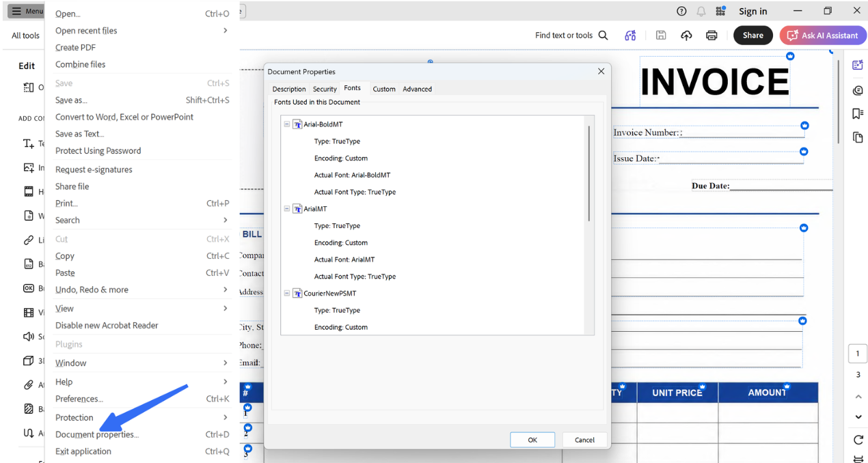Collapse the ArialMT font node
Image resolution: width=868 pixels, height=463 pixels.
287,209
